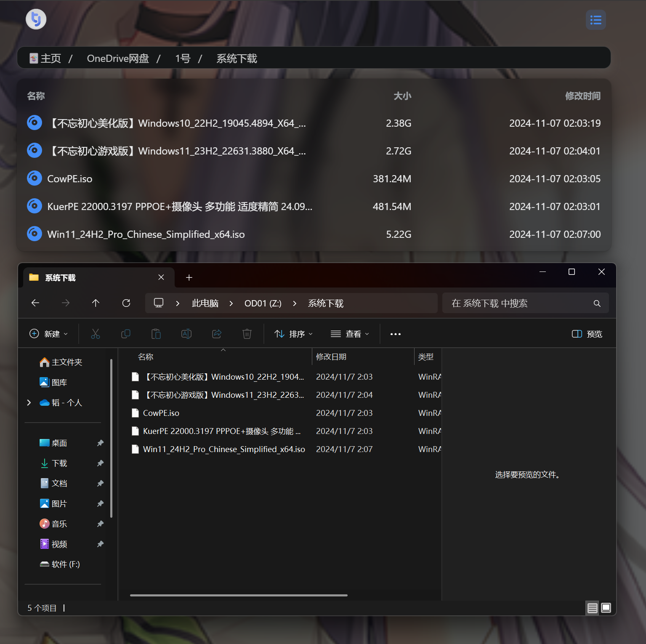The image size is (646, 644).
Task: Unpin 桌面 using its pin icon
Action: [100, 443]
